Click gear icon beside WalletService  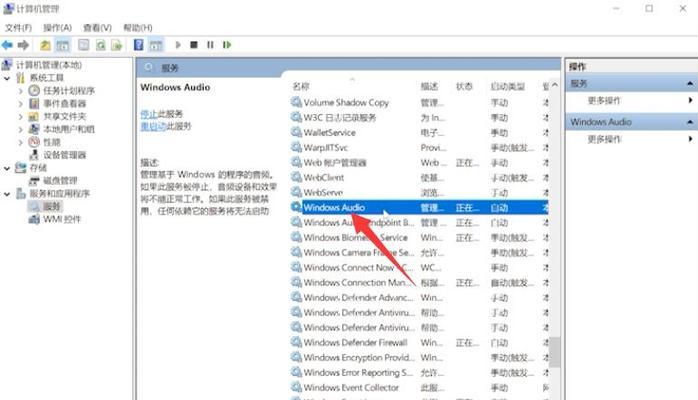pos(296,132)
